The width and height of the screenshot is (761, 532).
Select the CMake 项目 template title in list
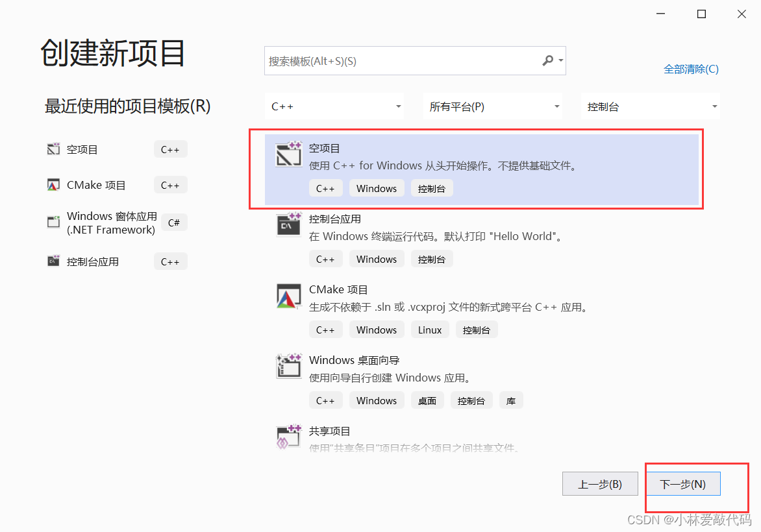tap(338, 289)
